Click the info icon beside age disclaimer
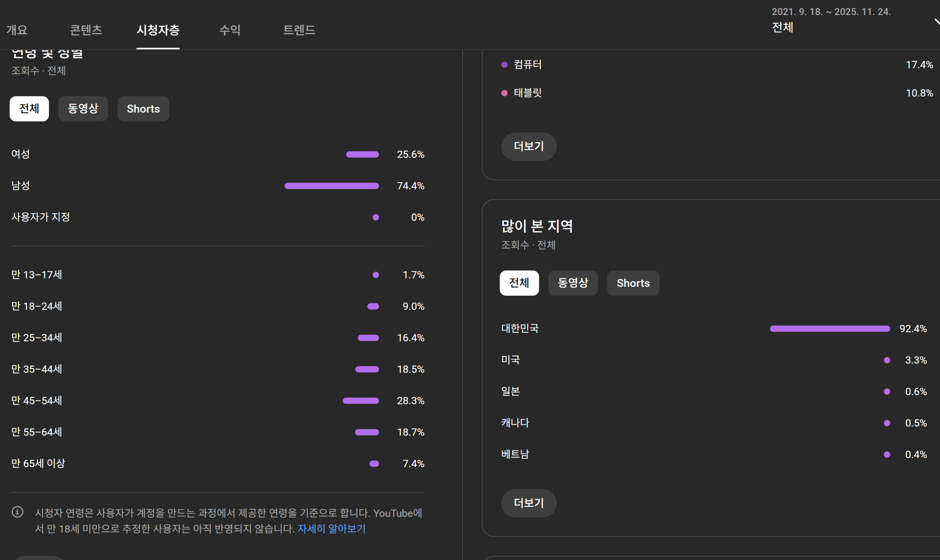Screen dimensions: 940x560 coord(17,512)
